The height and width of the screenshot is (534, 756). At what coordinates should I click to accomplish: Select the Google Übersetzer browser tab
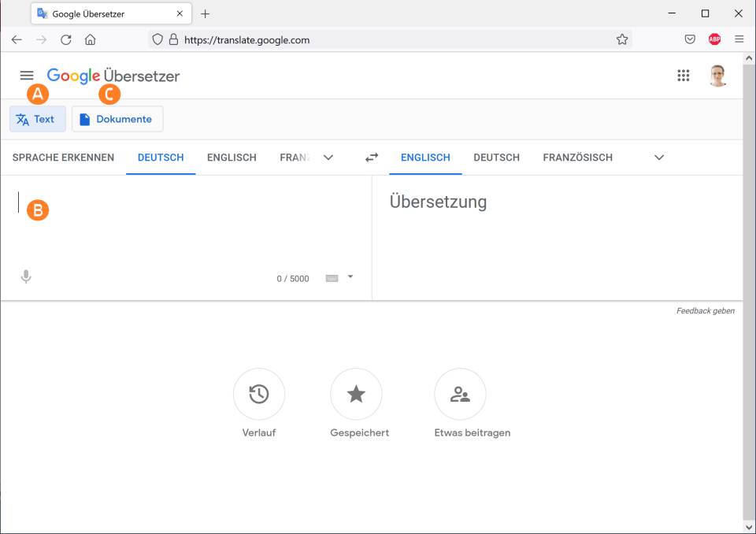click(111, 13)
